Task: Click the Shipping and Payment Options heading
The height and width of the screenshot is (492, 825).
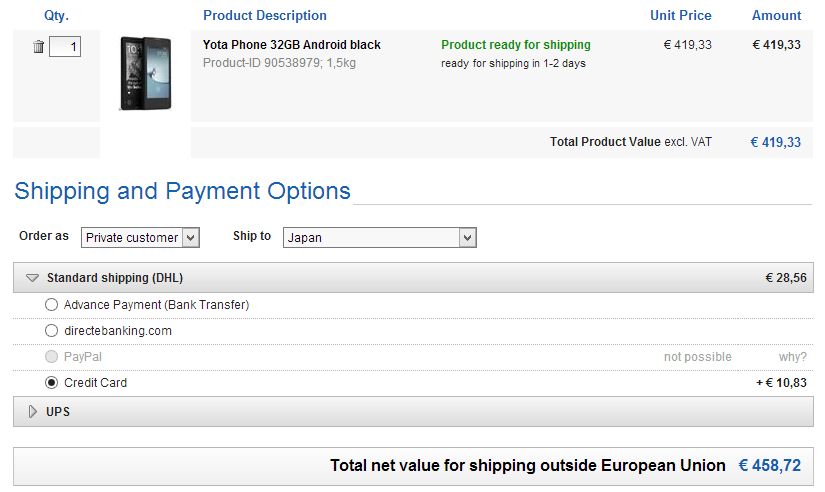Action: pos(182,191)
